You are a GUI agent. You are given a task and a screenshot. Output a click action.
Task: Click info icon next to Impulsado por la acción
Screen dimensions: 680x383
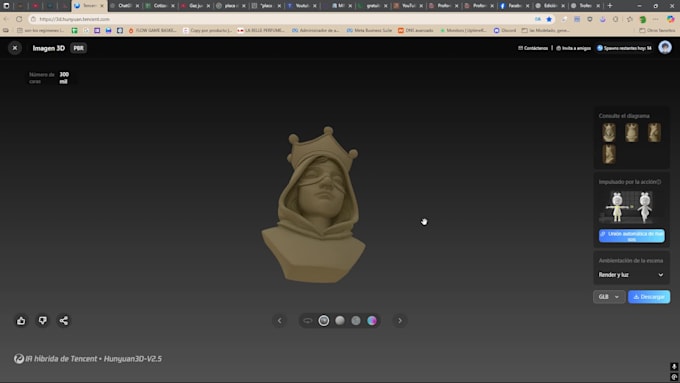tap(659, 182)
